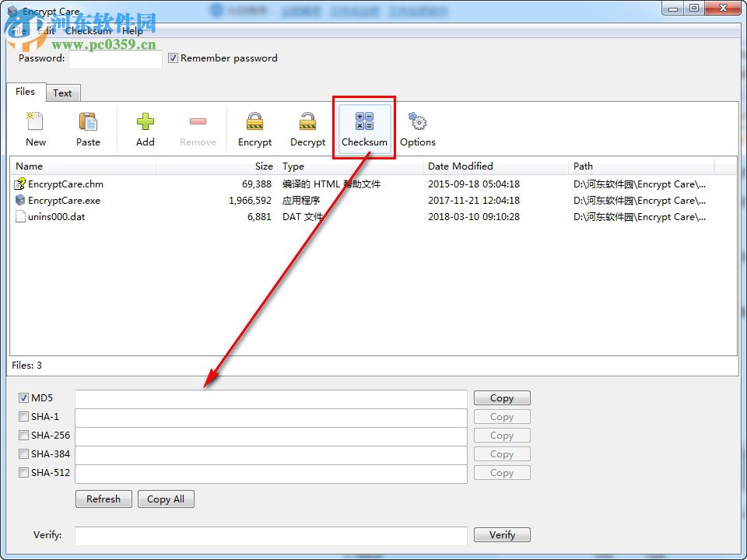The width and height of the screenshot is (747, 560).
Task: Open the Help menu
Action: coord(132,31)
